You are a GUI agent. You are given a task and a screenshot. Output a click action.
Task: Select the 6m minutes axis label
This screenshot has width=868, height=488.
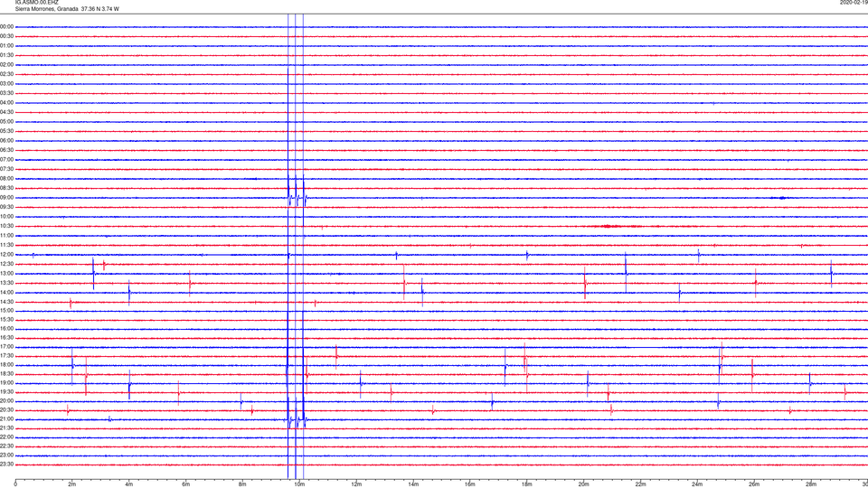tap(186, 484)
